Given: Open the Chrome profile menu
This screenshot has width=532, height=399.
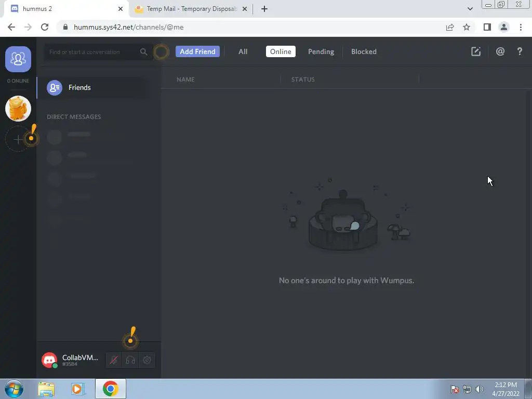Looking at the screenshot, I should tap(504, 27).
